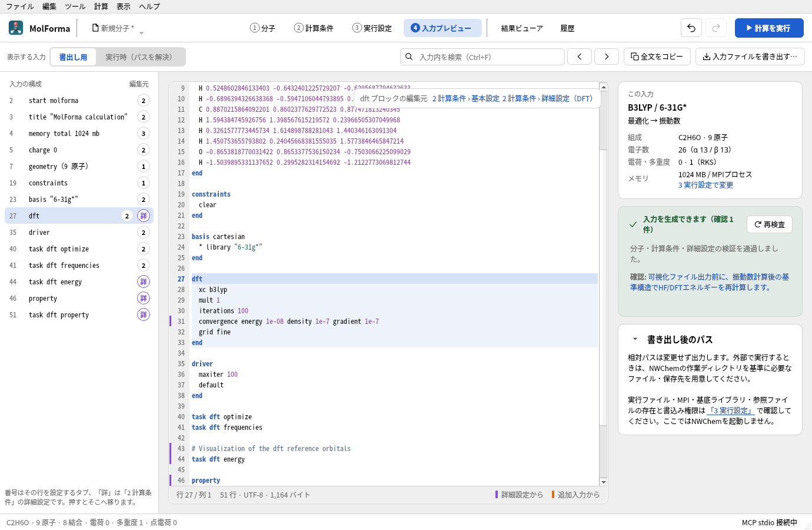The width and height of the screenshot is (812, 530).
Task: Click step badge 3 on memory row
Action: [144, 133]
